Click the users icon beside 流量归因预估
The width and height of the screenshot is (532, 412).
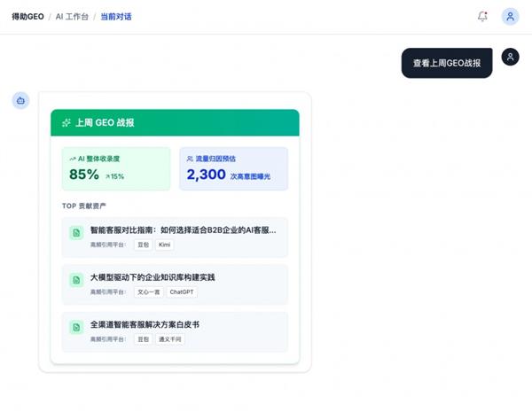coord(190,159)
